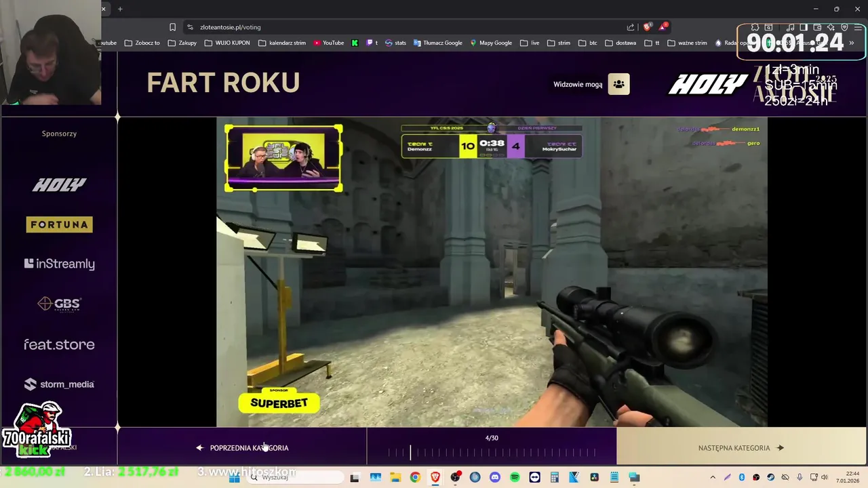Viewport: 868px width, 488px height.
Task: Click the viewers group icon next to Widzowie mogą
Action: pyautogui.click(x=618, y=84)
